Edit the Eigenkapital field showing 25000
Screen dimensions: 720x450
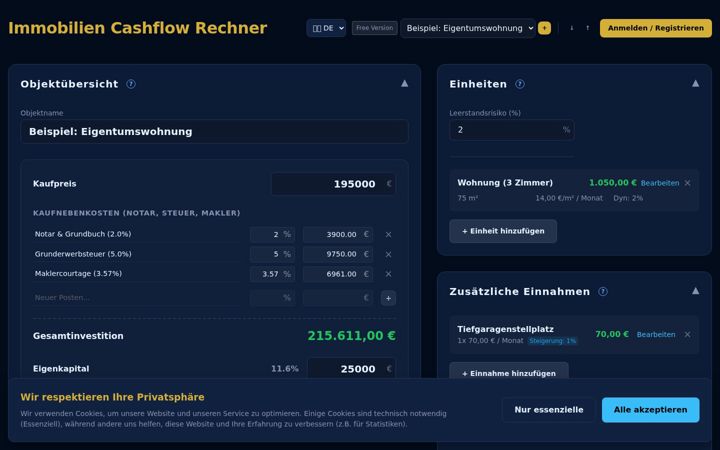[x=351, y=369]
